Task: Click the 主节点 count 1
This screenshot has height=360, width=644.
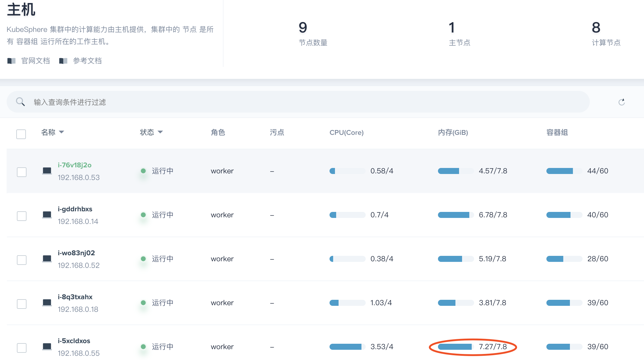Action: 452,28
